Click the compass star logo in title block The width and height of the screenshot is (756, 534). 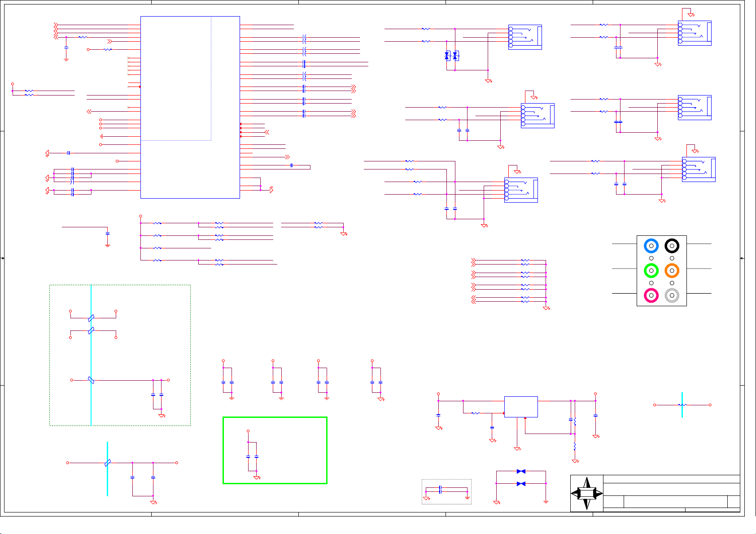coord(587,494)
